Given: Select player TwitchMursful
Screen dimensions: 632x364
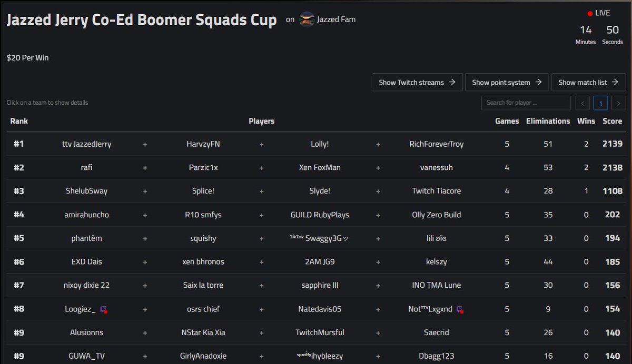Looking at the screenshot, I should 320,332.
